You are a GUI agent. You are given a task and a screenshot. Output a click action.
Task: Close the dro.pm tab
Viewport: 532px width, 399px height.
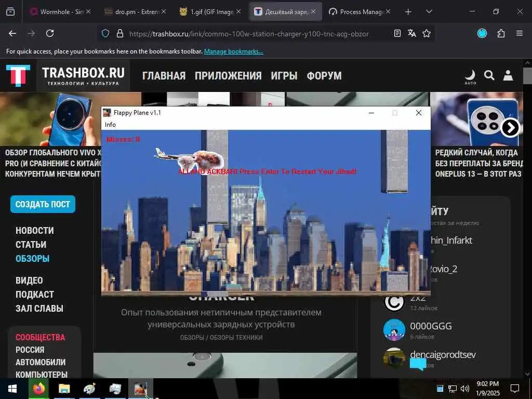point(164,11)
